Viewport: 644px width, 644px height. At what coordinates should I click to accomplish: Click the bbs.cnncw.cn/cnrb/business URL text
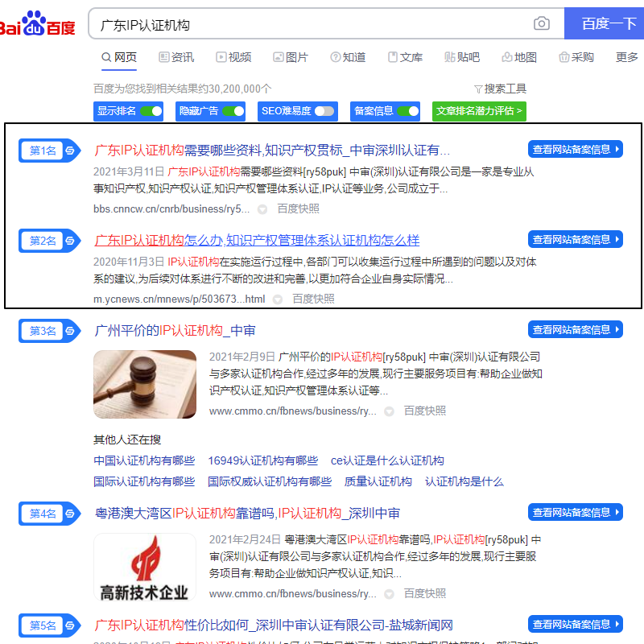coord(171,209)
